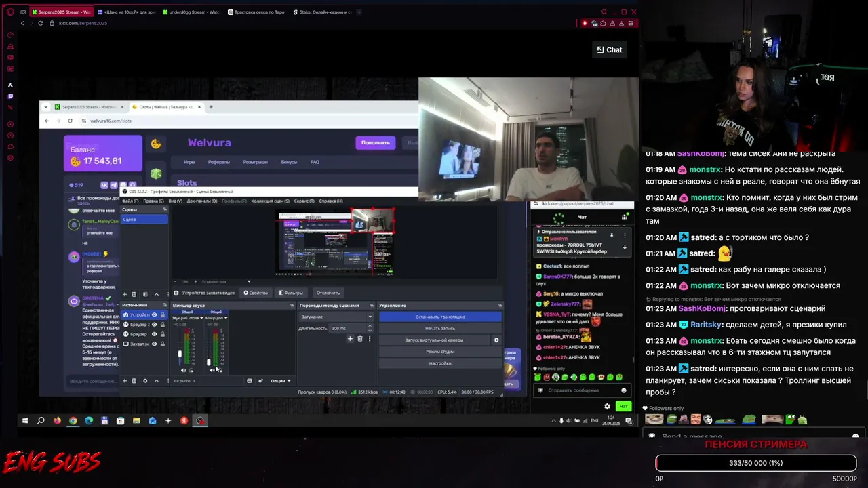Open Настройки in OBS controls
This screenshot has width=868, height=488.
coord(440,363)
